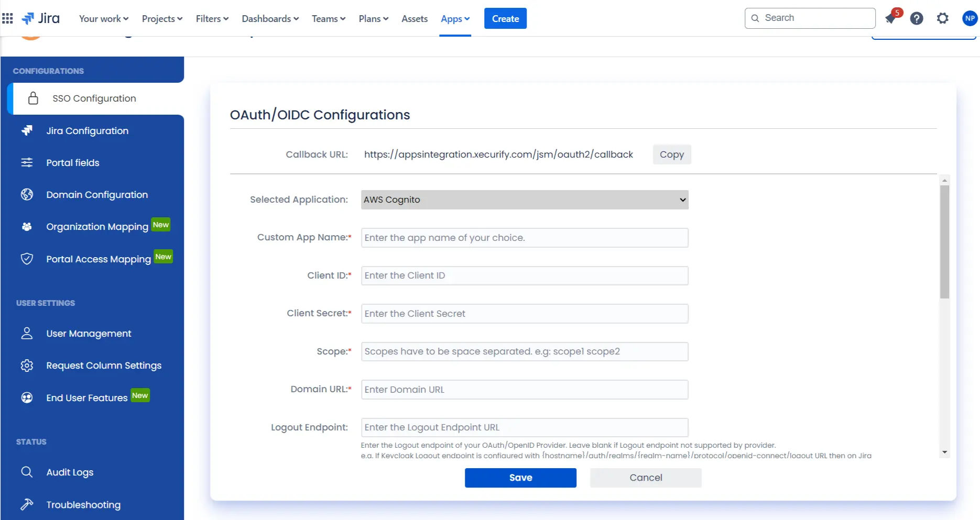Open the notifications icon with badge
The width and height of the screenshot is (980, 520).
891,18
